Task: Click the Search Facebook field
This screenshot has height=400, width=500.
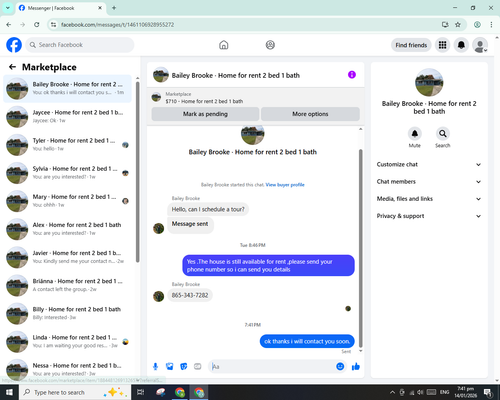Action: (80, 45)
